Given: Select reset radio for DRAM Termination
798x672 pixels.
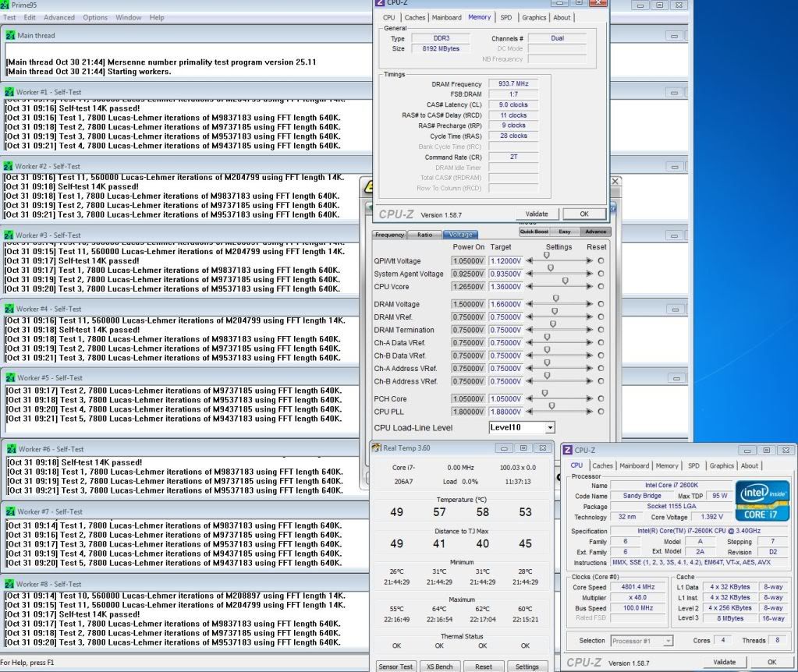Looking at the screenshot, I should [x=601, y=330].
